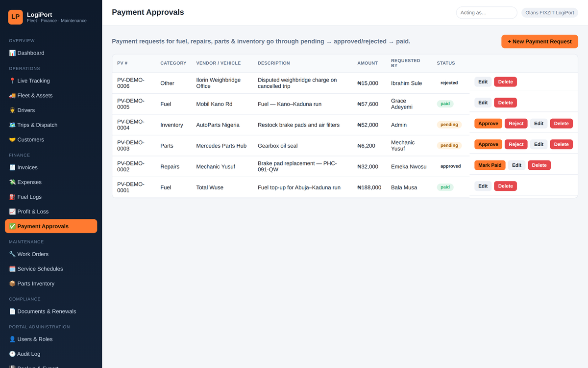The height and width of the screenshot is (368, 588).
Task: Click the Profit & Loss chart icon
Action: click(12, 212)
